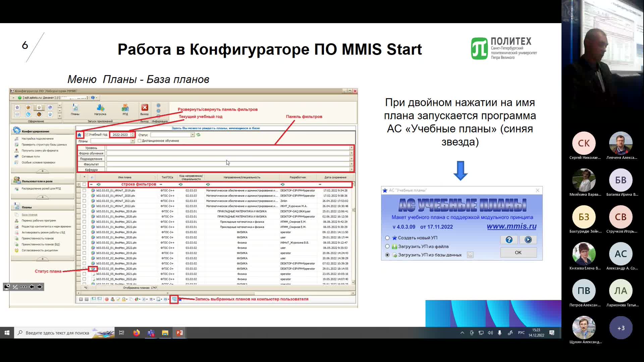This screenshot has width=644, height=362.
Task: Click the plan list vertical scrollbar
Action: pyautogui.click(x=353, y=234)
